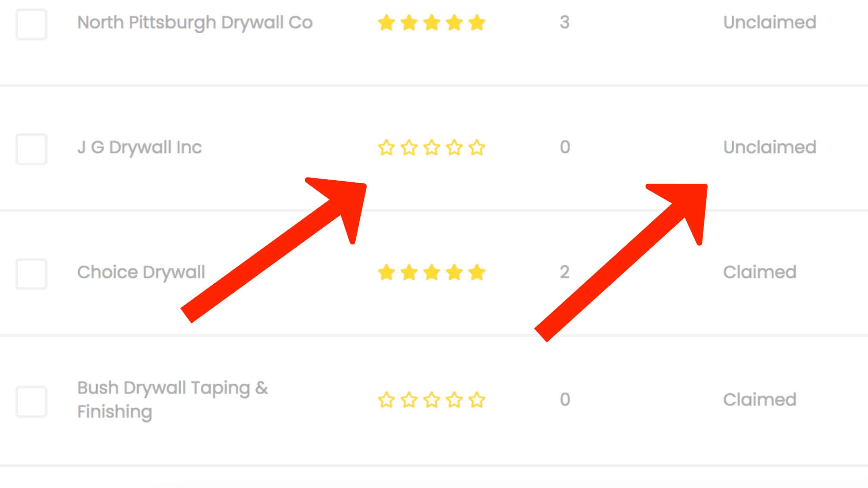Tick the J G Drywall Inc checkbox

(31, 149)
